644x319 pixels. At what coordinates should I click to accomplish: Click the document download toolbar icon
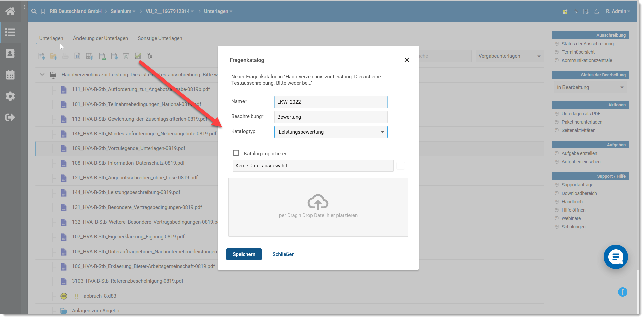(x=114, y=56)
